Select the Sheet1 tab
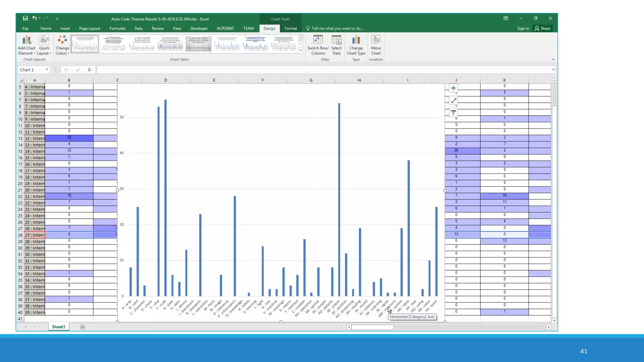The image size is (644, 362). pyautogui.click(x=58, y=327)
